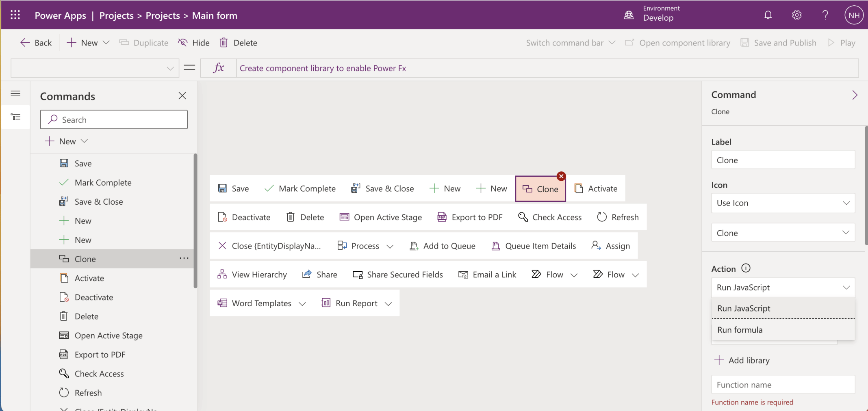Click red remove badge on Clone button
The image size is (868, 411).
(x=561, y=176)
